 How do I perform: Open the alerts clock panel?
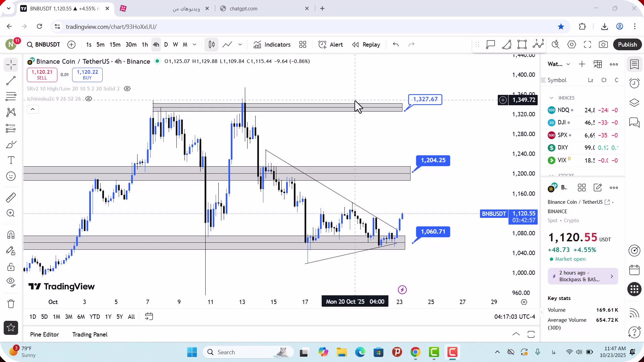tap(634, 83)
